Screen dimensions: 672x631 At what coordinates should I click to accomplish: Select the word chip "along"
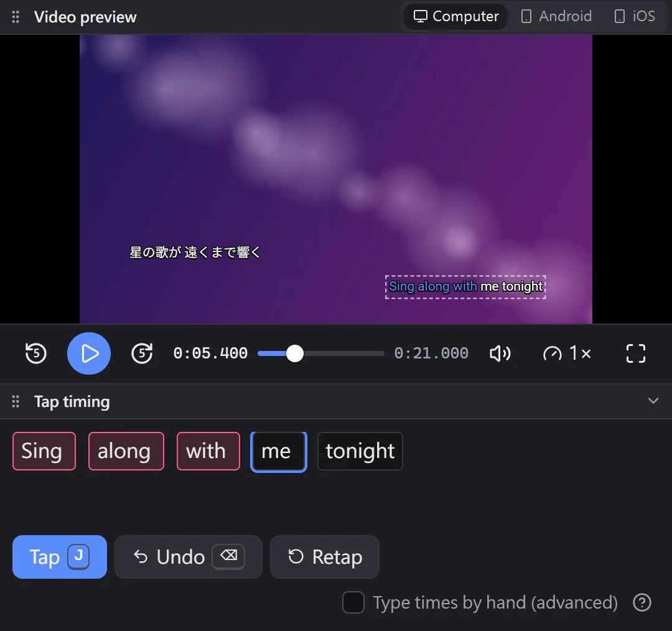pyautogui.click(x=126, y=451)
